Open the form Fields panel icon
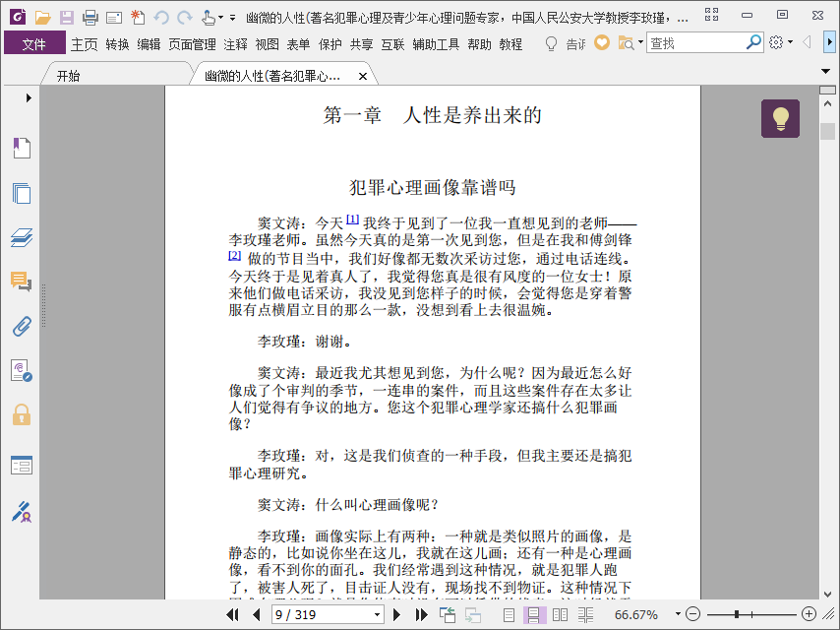 (22, 466)
